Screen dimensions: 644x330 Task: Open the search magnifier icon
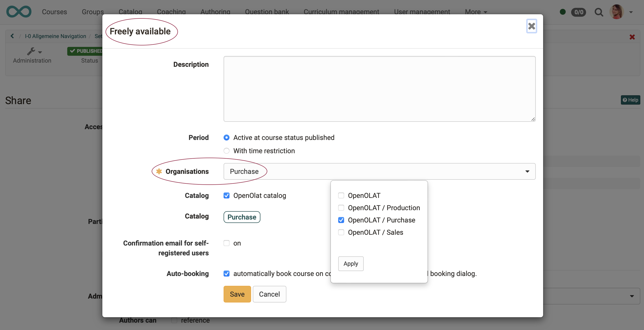[599, 12]
